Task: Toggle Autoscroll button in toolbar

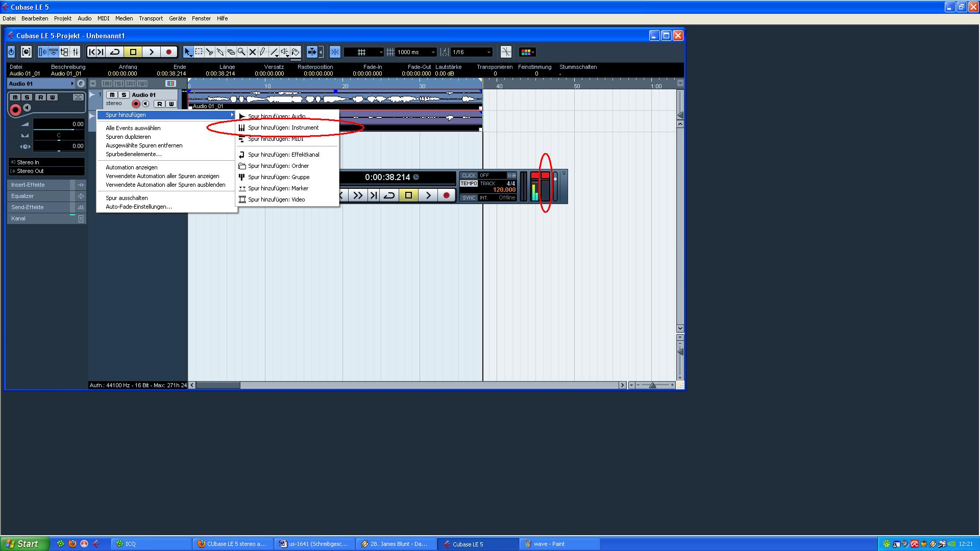Action: (x=312, y=52)
